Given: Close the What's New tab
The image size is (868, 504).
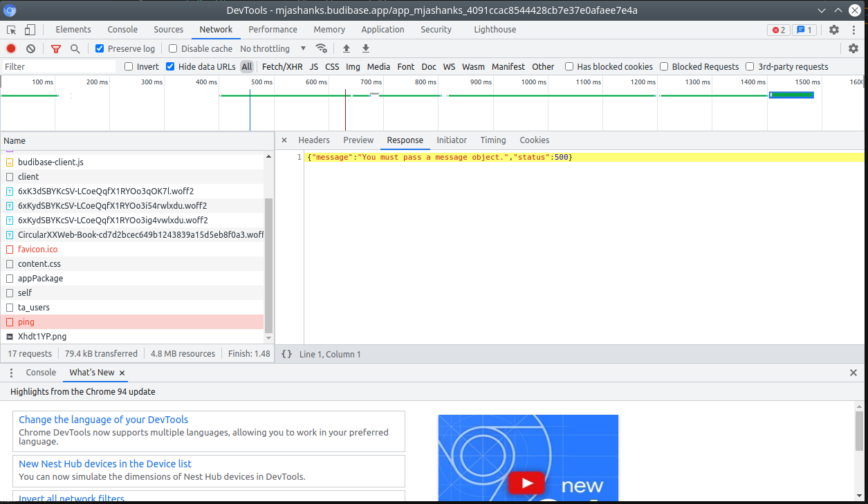Looking at the screenshot, I should coord(122,373).
